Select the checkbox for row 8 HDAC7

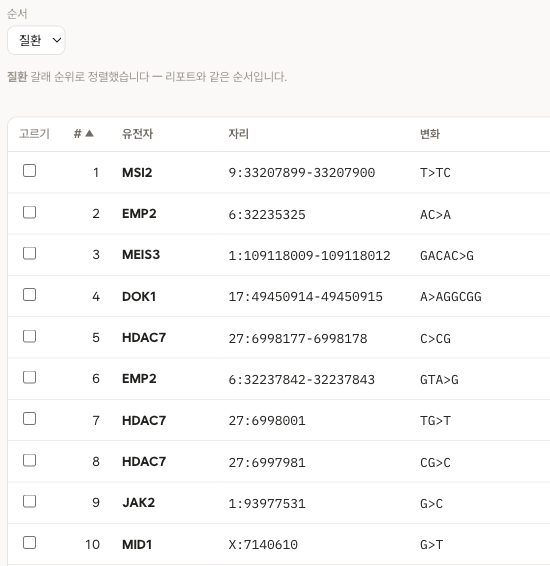coord(30,460)
